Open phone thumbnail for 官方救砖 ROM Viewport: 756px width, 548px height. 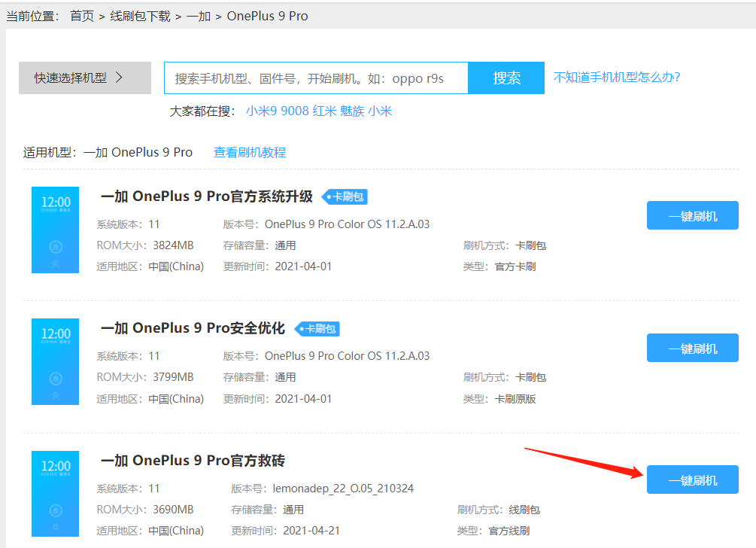[x=55, y=494]
